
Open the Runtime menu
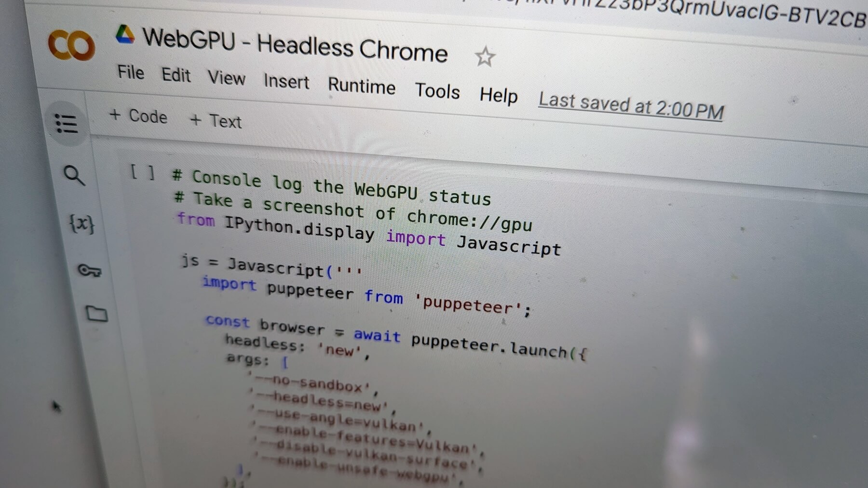click(361, 86)
